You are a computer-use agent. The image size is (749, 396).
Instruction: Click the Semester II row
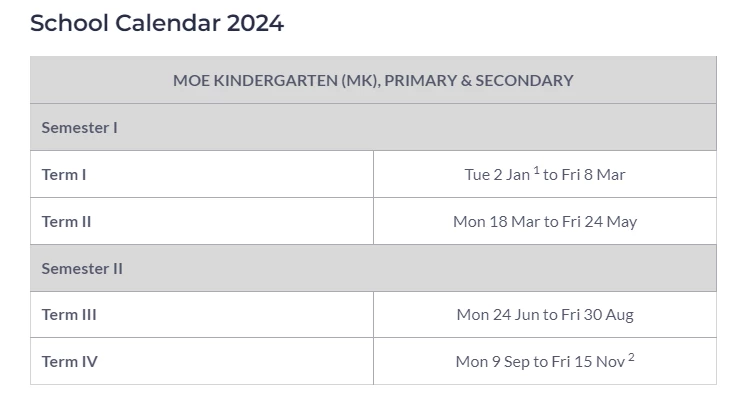tap(373, 268)
